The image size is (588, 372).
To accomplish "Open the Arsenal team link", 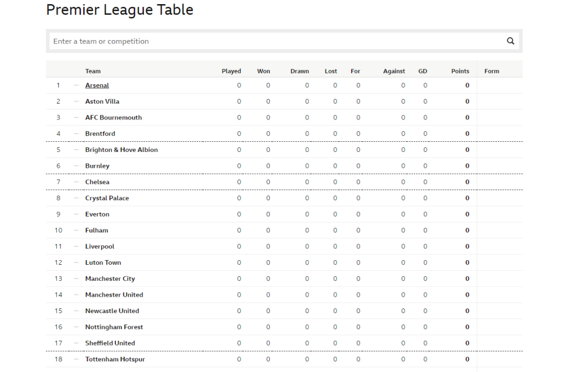I will pyautogui.click(x=97, y=85).
